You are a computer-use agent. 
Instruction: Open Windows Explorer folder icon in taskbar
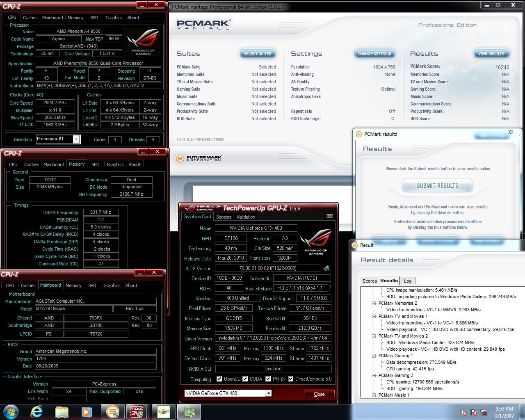[62, 412]
